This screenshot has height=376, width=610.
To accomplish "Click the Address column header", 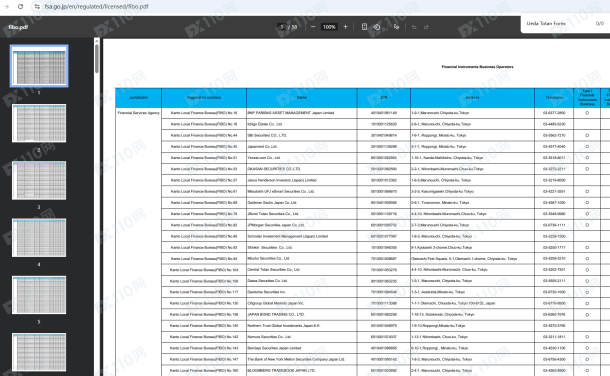I will (x=472, y=98).
